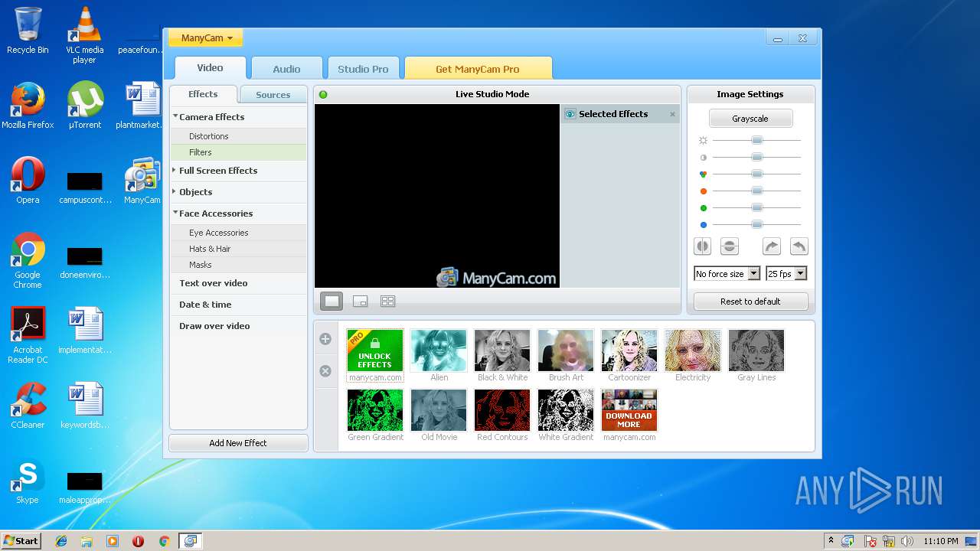
Task: Open Date & time section
Action: point(238,305)
